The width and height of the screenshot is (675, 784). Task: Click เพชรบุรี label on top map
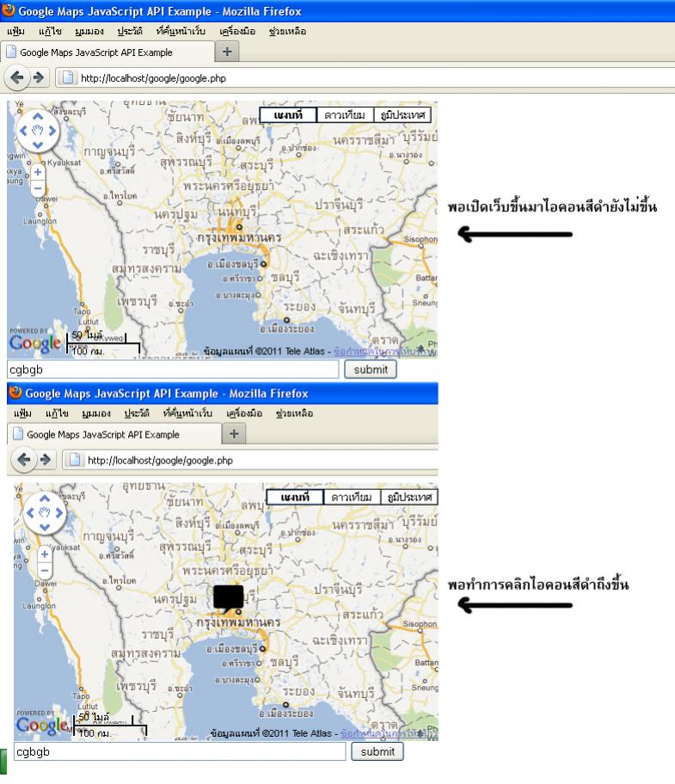point(137,301)
